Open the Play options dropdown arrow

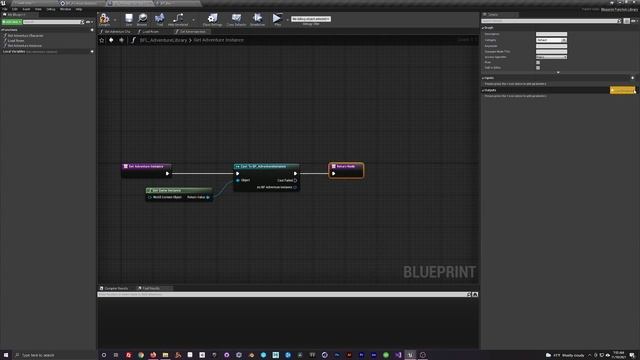point(287,20)
